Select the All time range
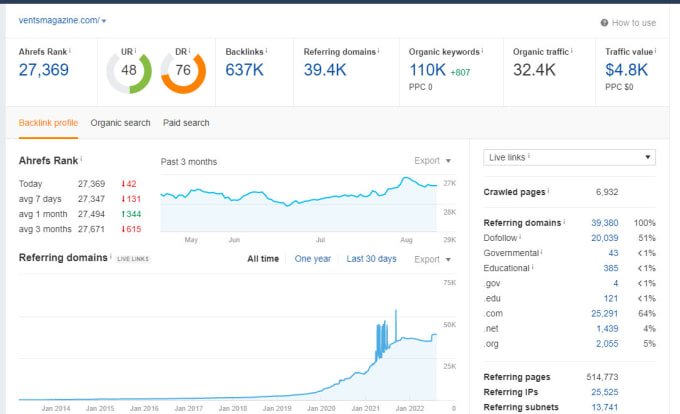Viewport: 680px width, 414px height. (263, 259)
